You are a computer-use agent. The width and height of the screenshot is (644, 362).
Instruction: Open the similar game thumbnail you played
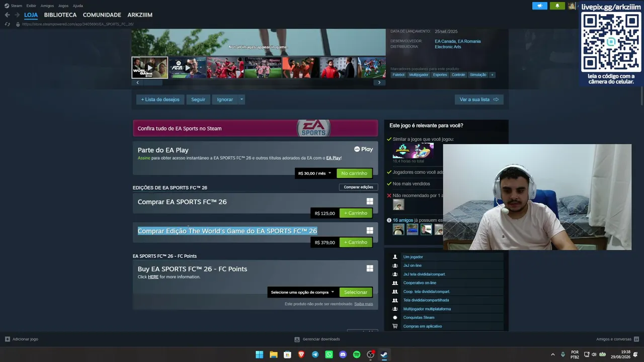click(x=413, y=151)
